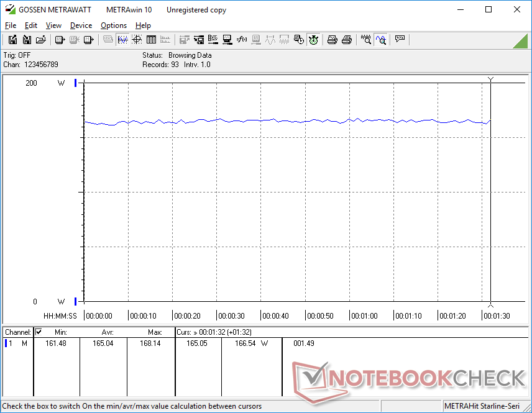Image resolution: width=532 pixels, height=413 pixels.
Task: Click the greyed digital display icon
Action: pos(108,40)
